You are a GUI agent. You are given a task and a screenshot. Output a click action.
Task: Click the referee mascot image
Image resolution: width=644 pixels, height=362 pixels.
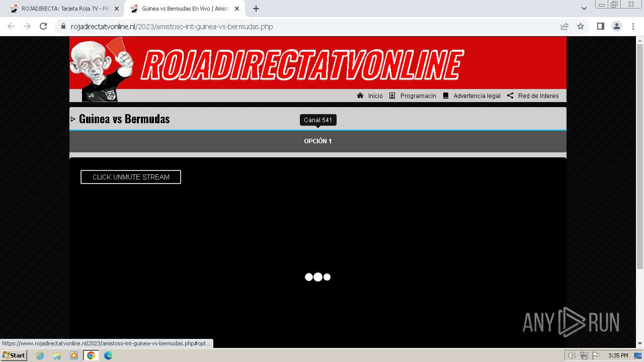click(x=102, y=69)
